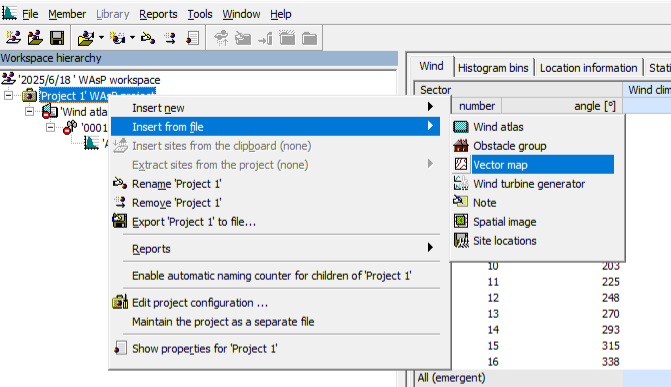The image size is (671, 387).
Task: Open the Tools menu in menu bar
Action: (x=200, y=14)
